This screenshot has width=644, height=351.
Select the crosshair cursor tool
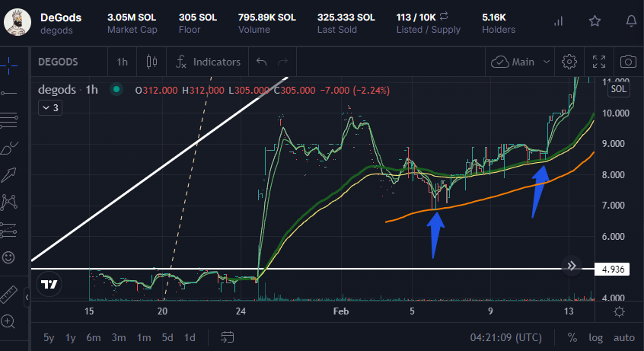(x=8, y=65)
